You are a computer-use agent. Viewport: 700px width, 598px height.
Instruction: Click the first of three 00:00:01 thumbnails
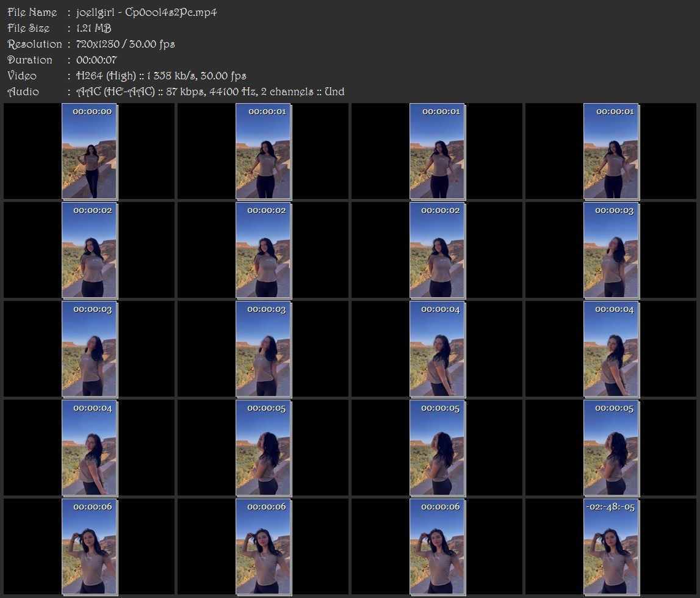(x=264, y=151)
